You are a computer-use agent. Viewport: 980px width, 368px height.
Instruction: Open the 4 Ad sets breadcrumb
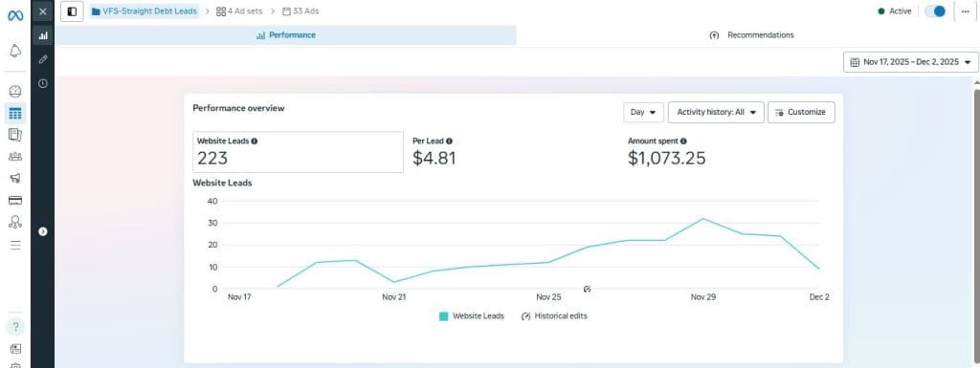point(239,11)
